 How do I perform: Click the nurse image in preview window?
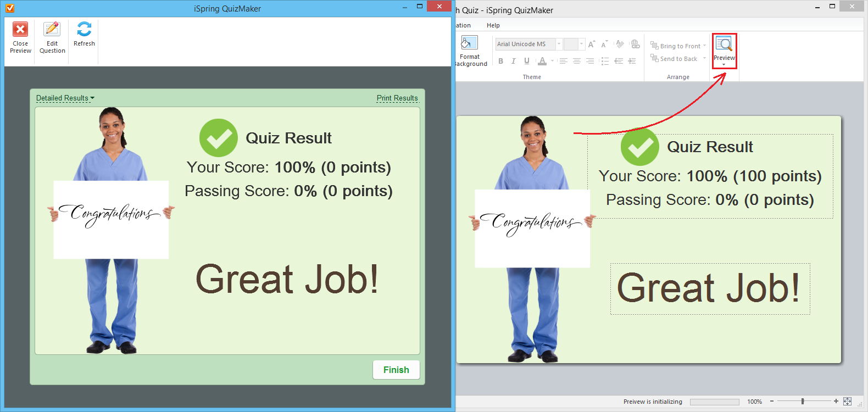click(x=111, y=231)
